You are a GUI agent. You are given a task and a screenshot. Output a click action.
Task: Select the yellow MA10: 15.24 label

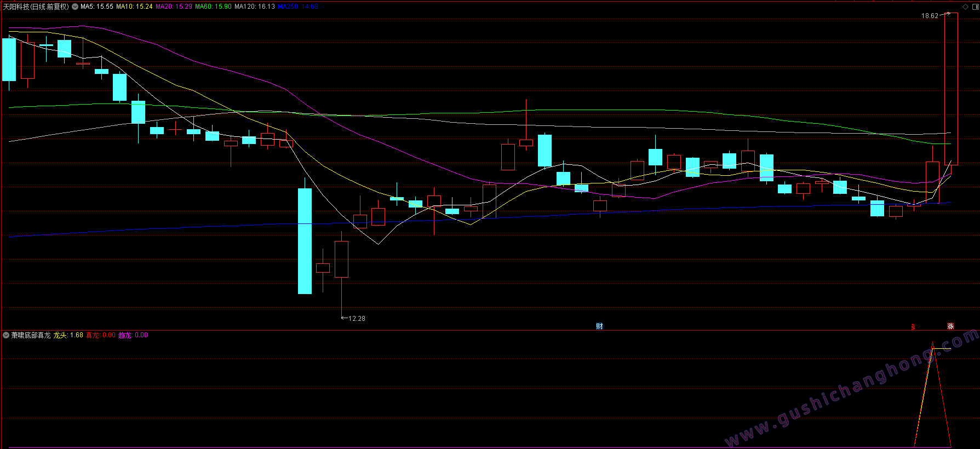tap(134, 7)
